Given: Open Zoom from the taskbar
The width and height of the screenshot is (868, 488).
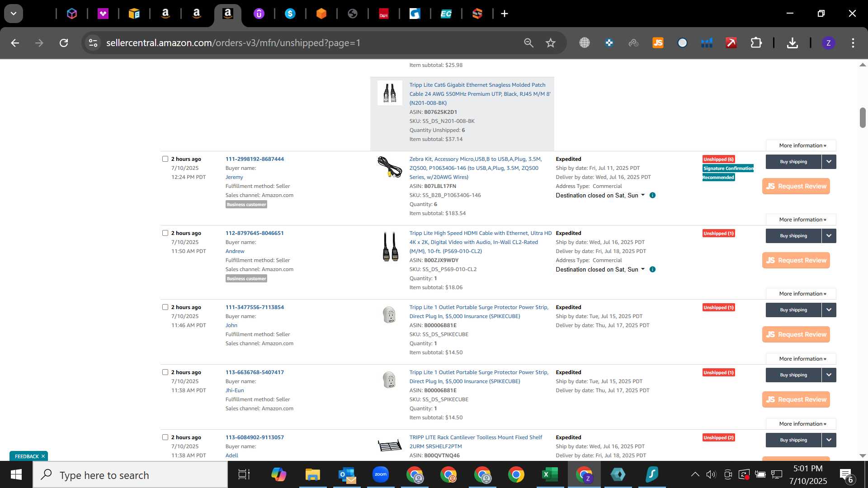Looking at the screenshot, I should [x=381, y=474].
